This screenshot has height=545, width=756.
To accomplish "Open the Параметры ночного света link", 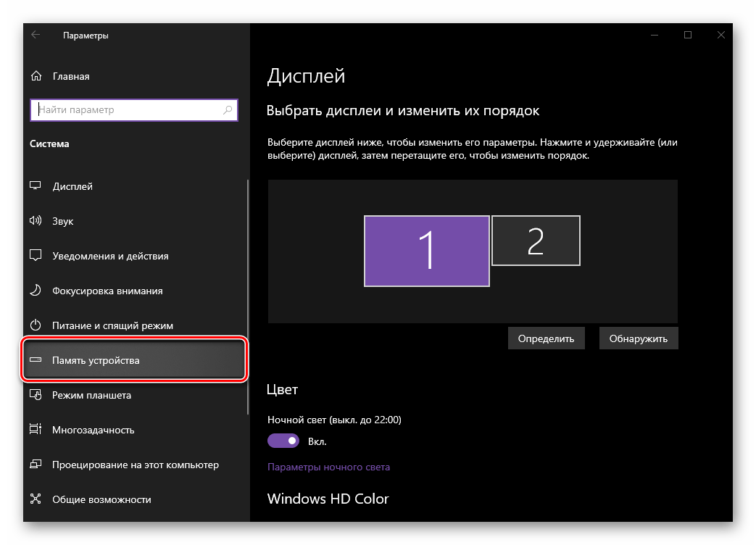I will (328, 467).
